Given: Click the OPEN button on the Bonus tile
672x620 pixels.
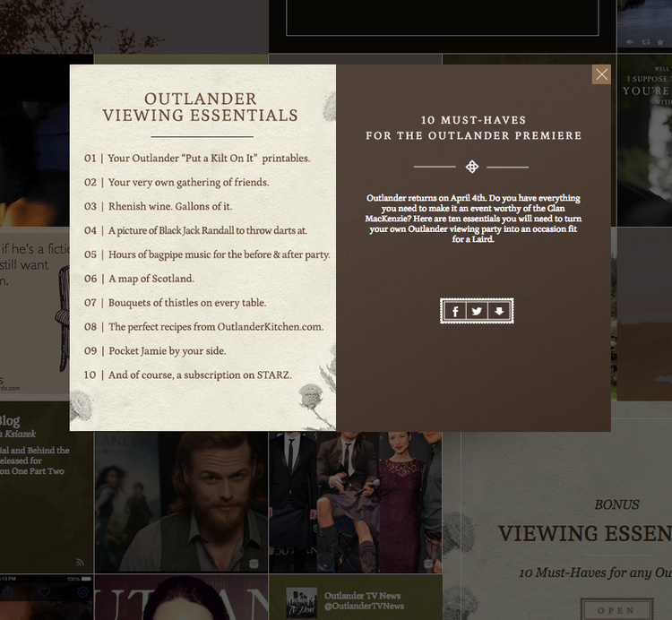Looking at the screenshot, I should (616, 609).
